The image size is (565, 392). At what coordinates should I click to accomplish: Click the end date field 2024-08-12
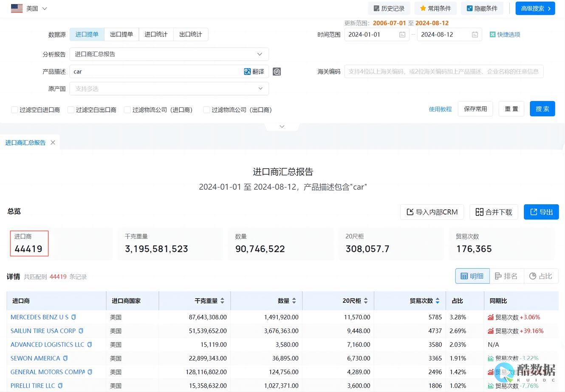(449, 34)
